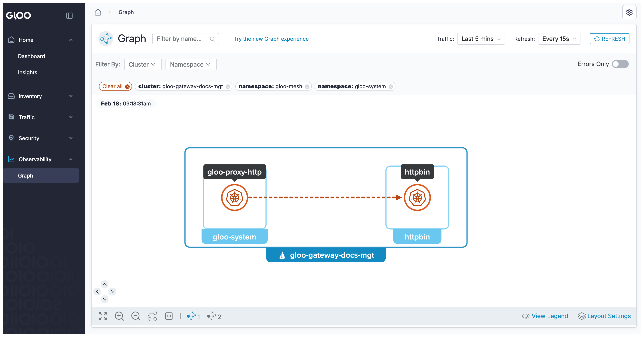Click the orange traffic edge arrow
This screenshot has height=337, width=644.
tap(325, 197)
